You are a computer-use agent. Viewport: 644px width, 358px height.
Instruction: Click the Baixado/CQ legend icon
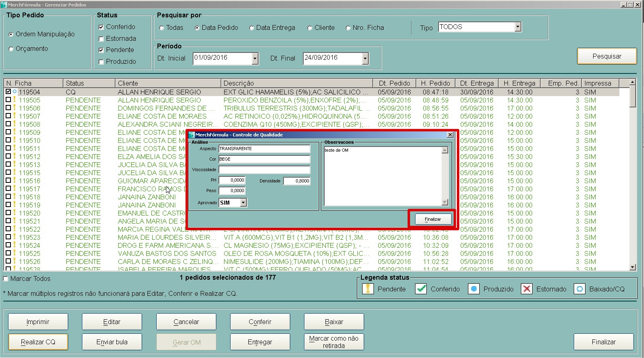(x=579, y=289)
